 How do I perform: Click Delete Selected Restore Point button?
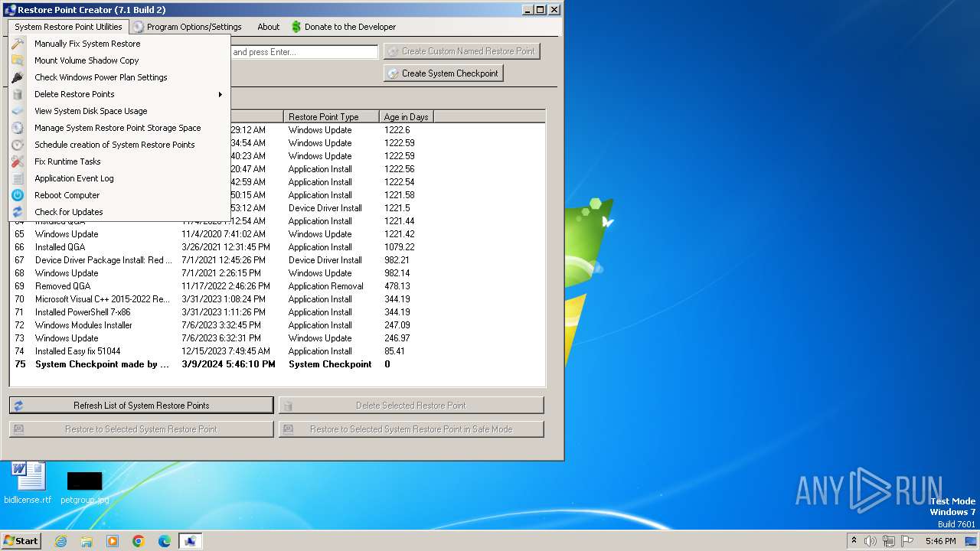411,406
